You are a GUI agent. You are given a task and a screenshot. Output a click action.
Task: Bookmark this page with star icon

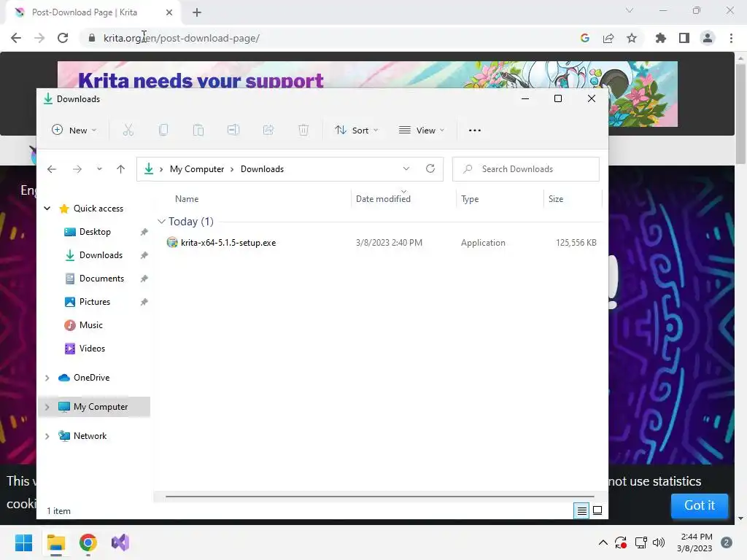pos(632,38)
